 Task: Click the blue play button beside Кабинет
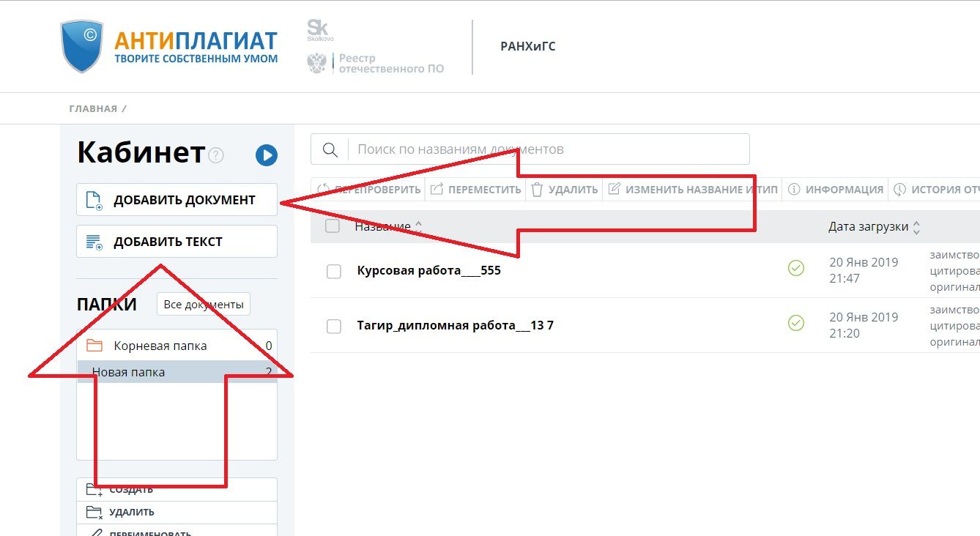pyautogui.click(x=266, y=155)
